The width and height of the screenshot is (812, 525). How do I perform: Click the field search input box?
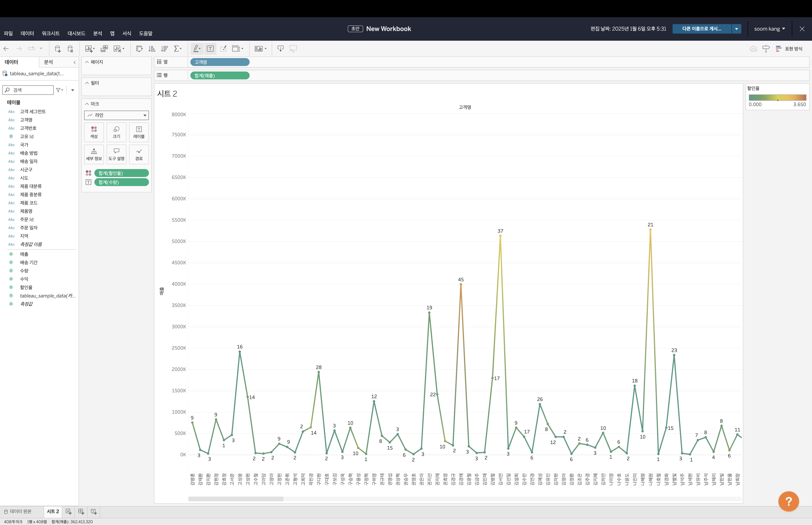28,90
